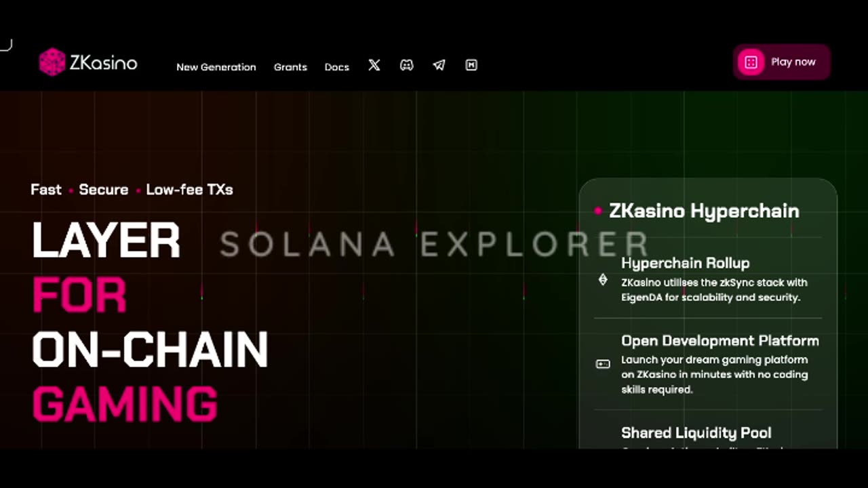The height and width of the screenshot is (488, 868).
Task: Click the 'LAYER' headline word
Action: (x=106, y=241)
